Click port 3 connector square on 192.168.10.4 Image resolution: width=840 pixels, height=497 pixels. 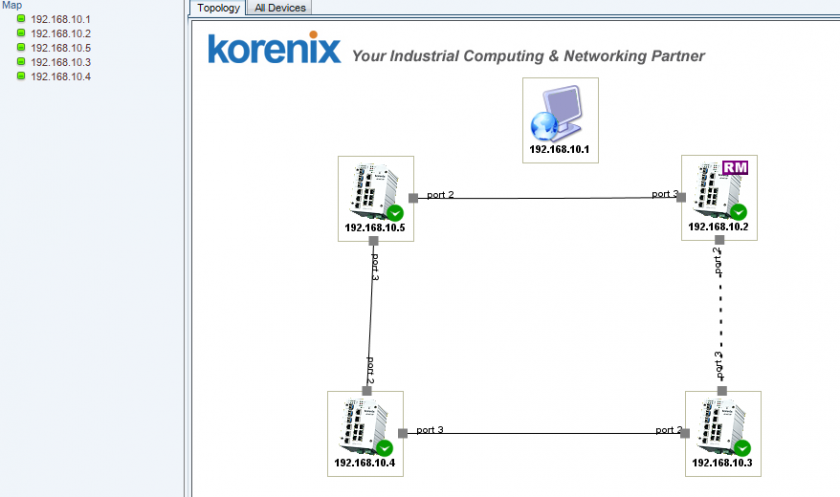[x=403, y=433]
